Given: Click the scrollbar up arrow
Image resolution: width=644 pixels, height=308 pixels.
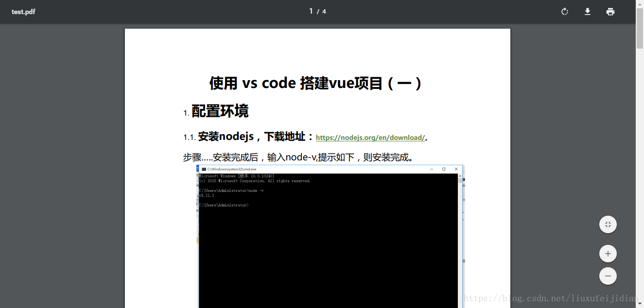Looking at the screenshot, I should pyautogui.click(x=640, y=3).
